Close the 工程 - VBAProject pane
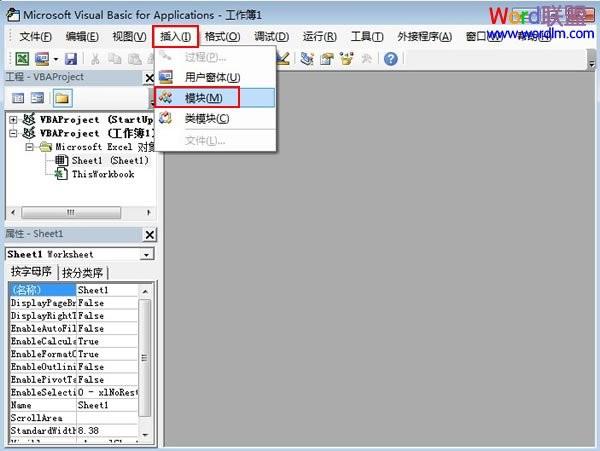 point(149,78)
